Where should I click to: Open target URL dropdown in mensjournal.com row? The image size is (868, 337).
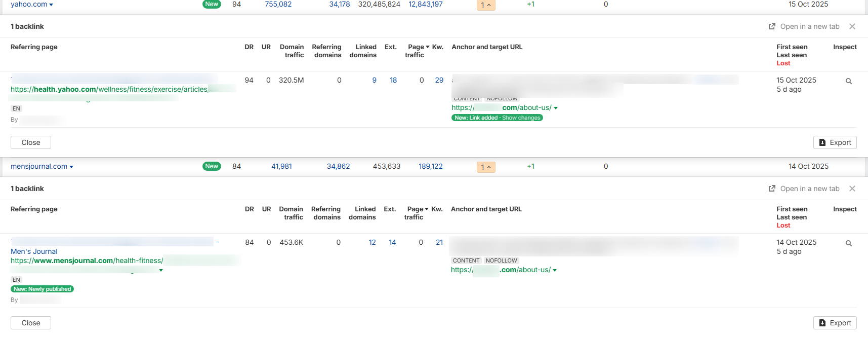(x=555, y=270)
